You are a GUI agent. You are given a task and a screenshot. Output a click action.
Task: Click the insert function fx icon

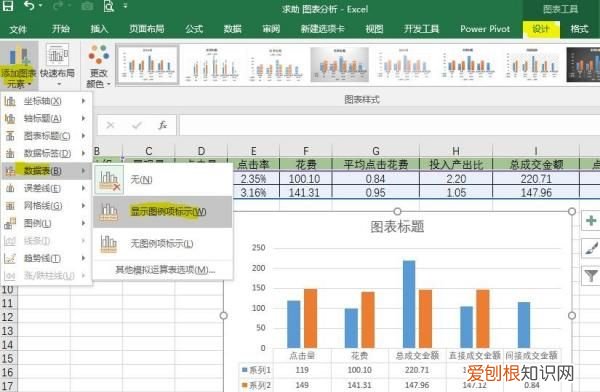point(163,125)
